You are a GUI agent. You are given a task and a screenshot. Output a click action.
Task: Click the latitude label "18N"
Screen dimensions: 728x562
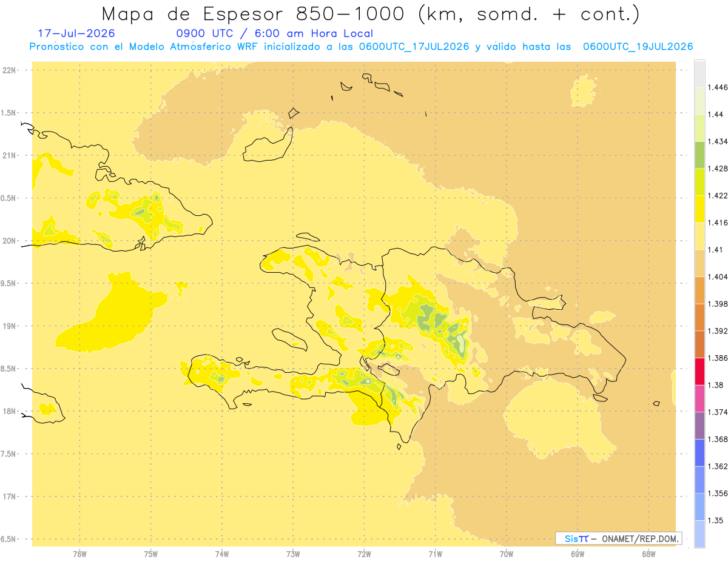coord(9,411)
